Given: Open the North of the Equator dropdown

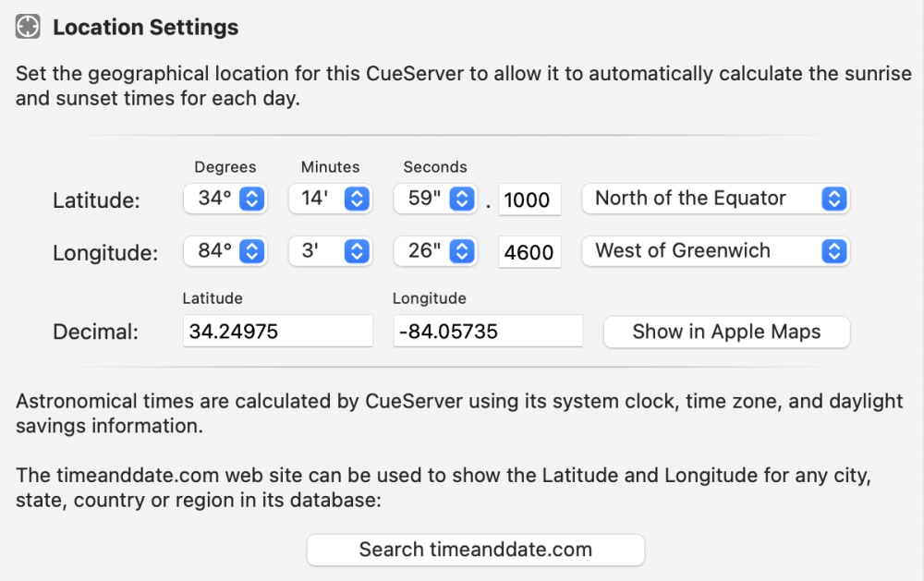Looking at the screenshot, I should coord(715,199).
